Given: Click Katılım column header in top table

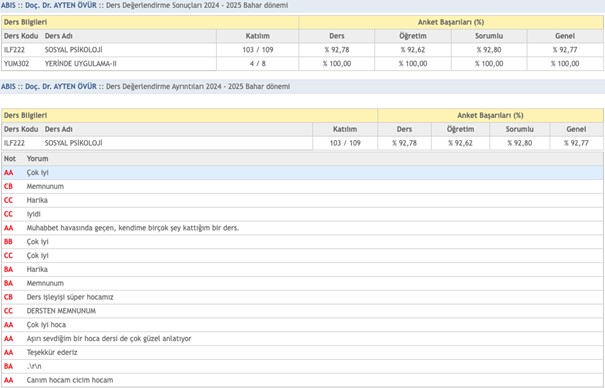Looking at the screenshot, I should [x=258, y=36].
